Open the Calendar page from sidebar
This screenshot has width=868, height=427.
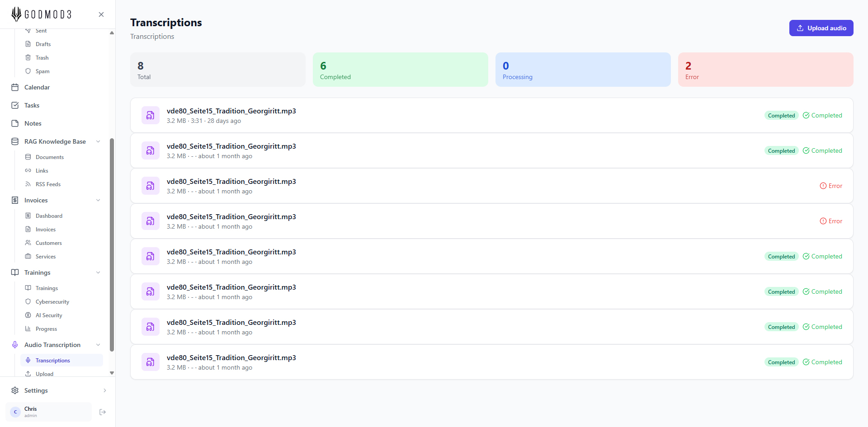(37, 87)
